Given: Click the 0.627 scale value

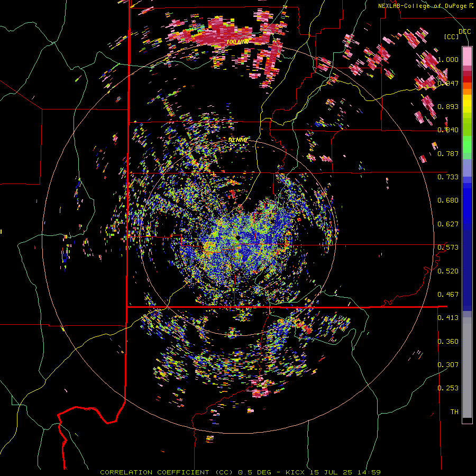Looking at the screenshot, I should pyautogui.click(x=448, y=224).
